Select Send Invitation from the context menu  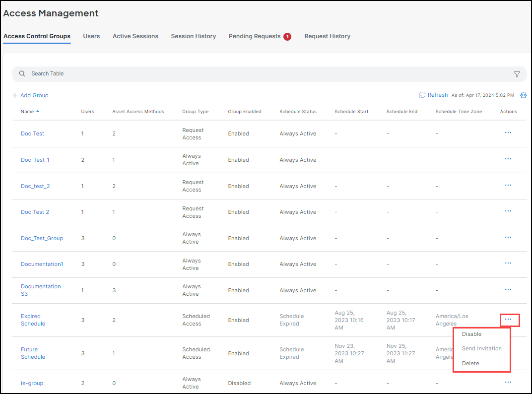pos(481,348)
